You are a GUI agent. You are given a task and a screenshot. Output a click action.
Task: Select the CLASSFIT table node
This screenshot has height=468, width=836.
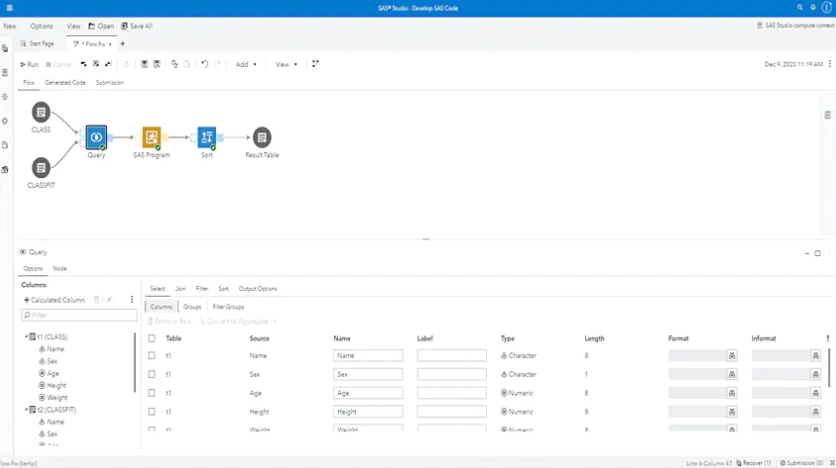click(41, 168)
